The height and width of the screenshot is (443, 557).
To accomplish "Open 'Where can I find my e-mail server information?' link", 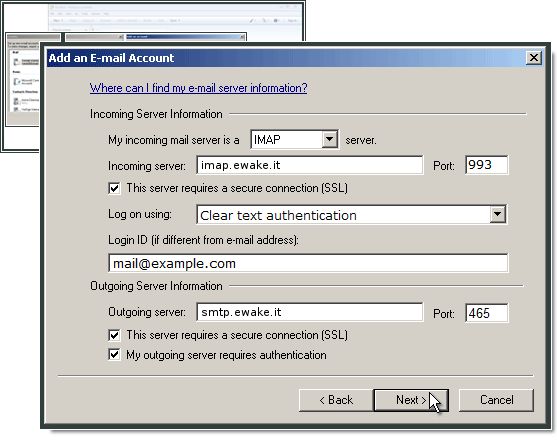I will (199, 88).
